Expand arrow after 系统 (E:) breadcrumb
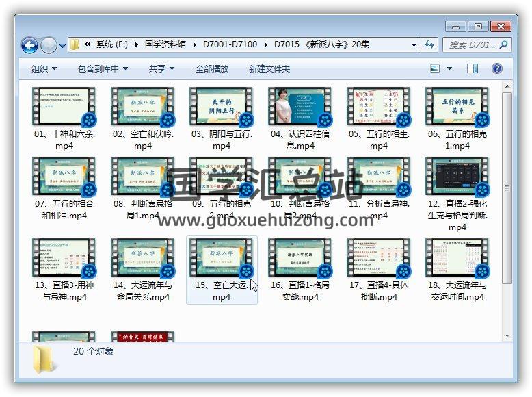Screen dimensions: 532x397 point(136,44)
